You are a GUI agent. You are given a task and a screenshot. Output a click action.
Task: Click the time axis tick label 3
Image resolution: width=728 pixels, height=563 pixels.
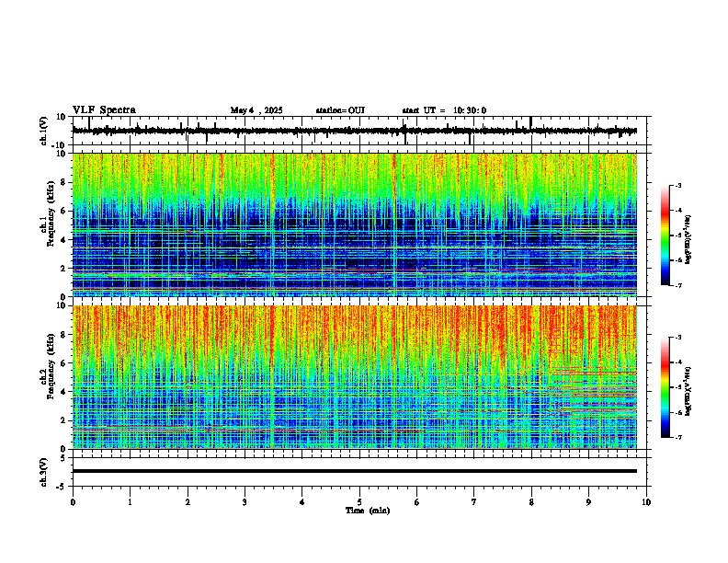coord(245,502)
